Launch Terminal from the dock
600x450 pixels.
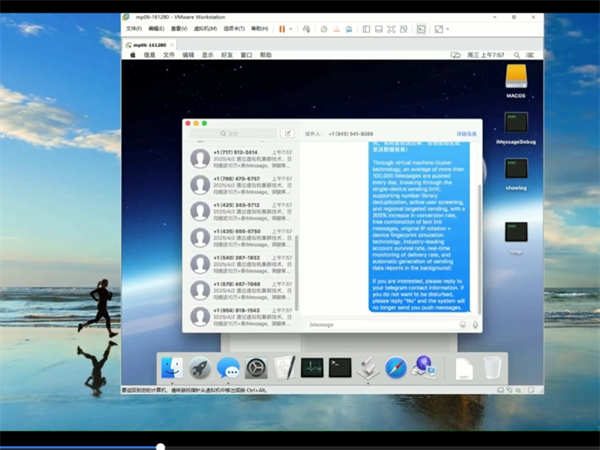(x=340, y=367)
